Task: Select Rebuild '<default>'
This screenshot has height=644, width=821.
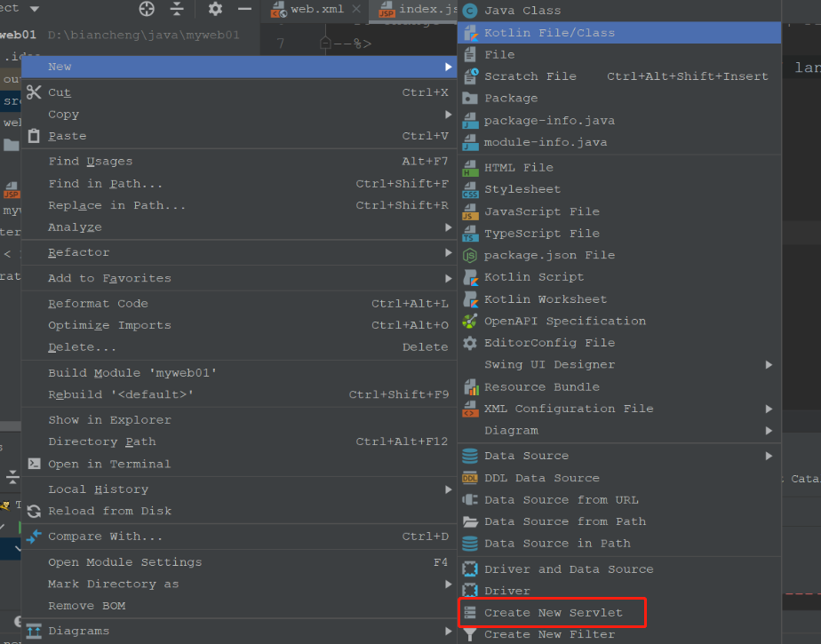Action: pos(239,394)
